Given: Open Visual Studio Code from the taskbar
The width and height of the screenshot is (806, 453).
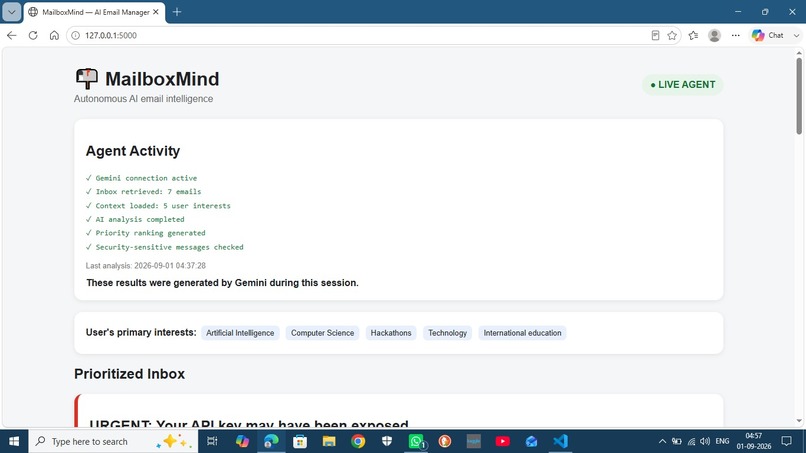Looking at the screenshot, I should tap(560, 441).
